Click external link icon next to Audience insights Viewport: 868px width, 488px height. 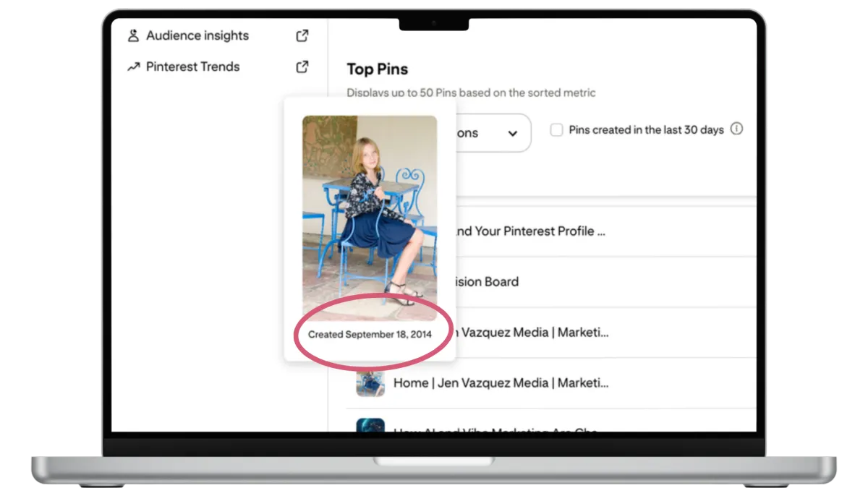click(302, 35)
